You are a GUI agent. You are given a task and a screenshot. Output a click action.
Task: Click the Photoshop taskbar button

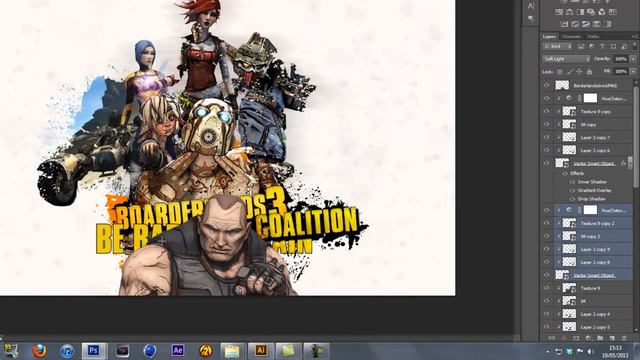pos(94,351)
